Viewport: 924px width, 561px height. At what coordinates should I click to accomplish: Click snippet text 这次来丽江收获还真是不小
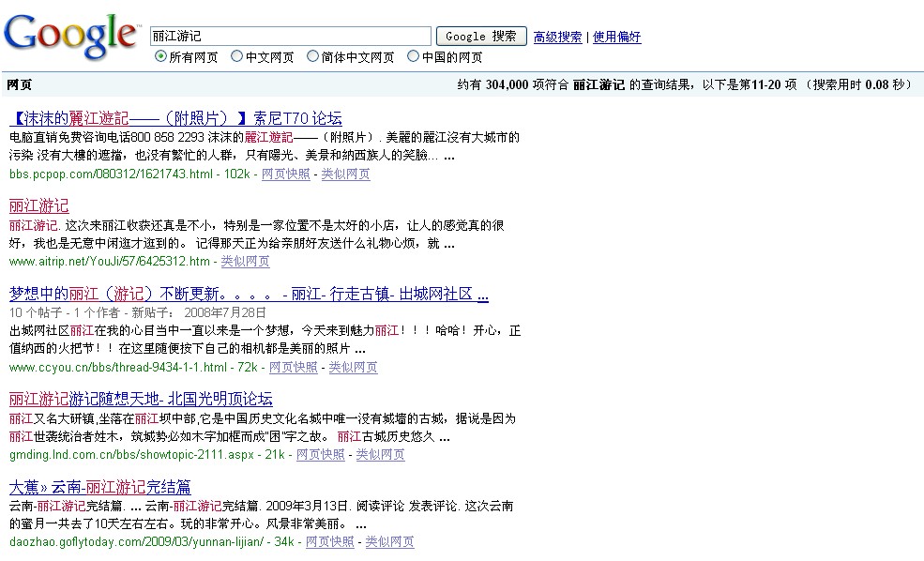pos(140,225)
